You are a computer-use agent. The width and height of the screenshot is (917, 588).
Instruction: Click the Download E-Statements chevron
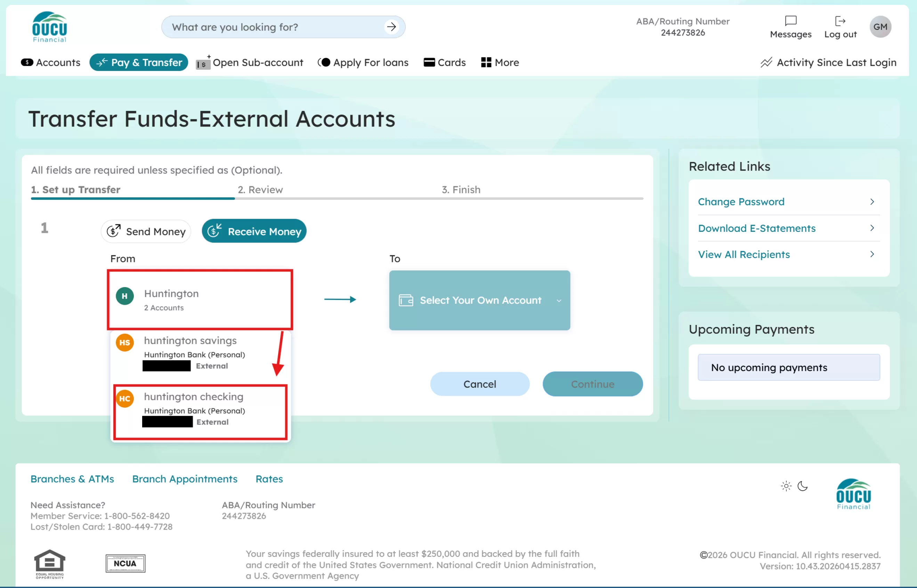[x=871, y=228]
